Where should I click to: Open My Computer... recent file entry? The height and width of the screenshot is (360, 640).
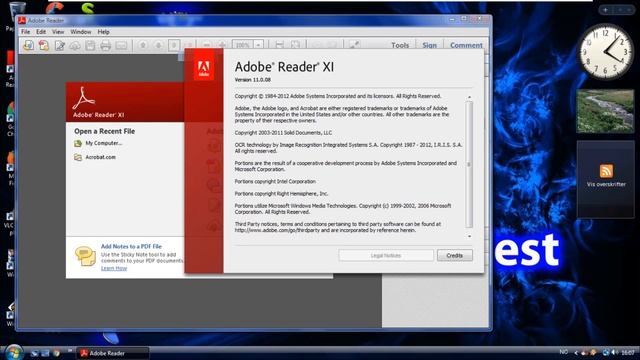(104, 143)
